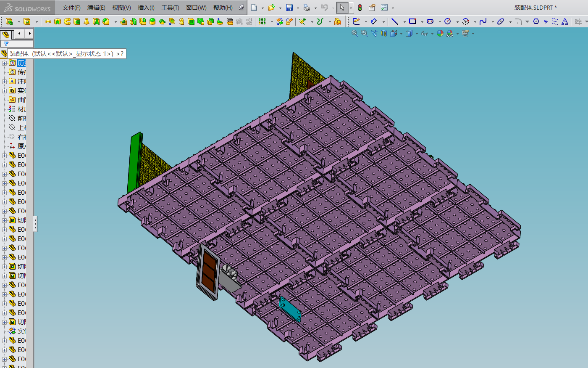588x368 pixels.
Task: Click Zoom to Area magnifier icon
Action: pos(365,33)
